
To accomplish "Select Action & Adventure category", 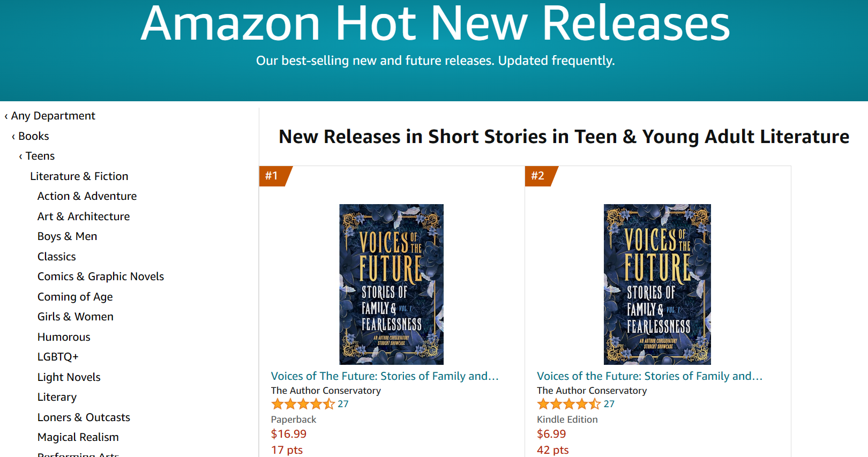I will click(x=87, y=196).
